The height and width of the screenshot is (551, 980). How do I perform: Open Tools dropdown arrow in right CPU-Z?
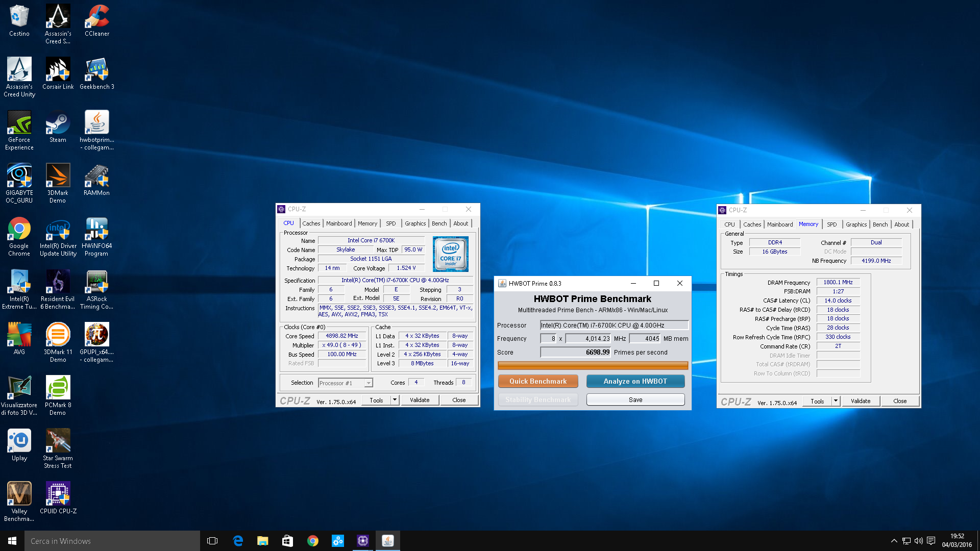coord(836,402)
